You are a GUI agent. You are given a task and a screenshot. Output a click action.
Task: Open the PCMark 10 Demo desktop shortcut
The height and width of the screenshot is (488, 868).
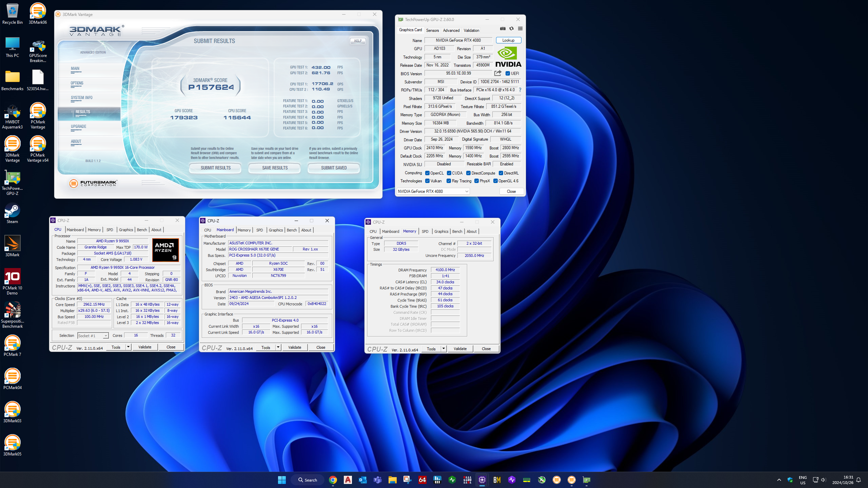coord(13,282)
